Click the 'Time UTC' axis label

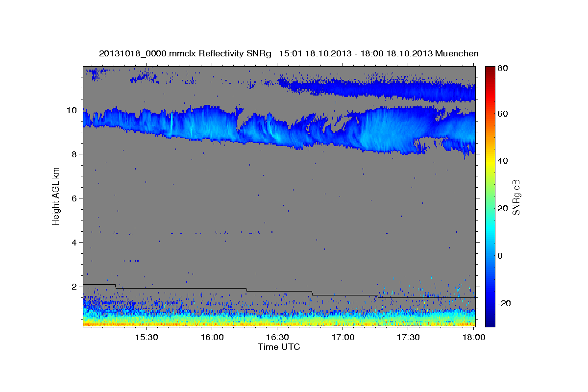tap(279, 347)
